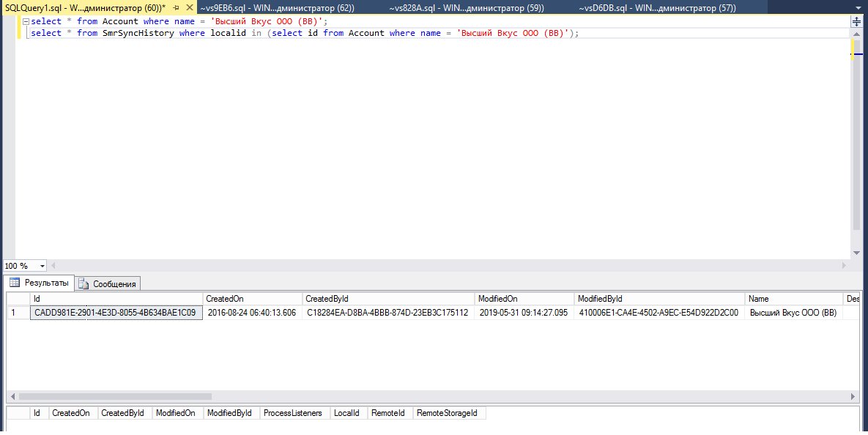
Task: Click the ModifiedById header in second grid
Action: pyautogui.click(x=231, y=413)
